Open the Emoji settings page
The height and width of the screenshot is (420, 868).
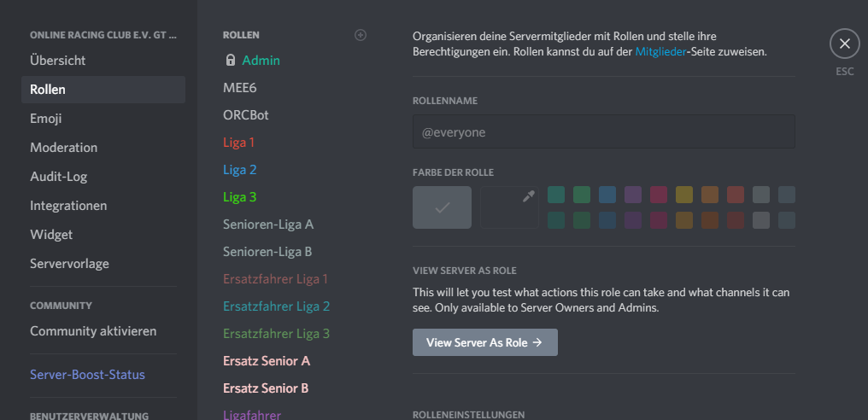point(46,119)
